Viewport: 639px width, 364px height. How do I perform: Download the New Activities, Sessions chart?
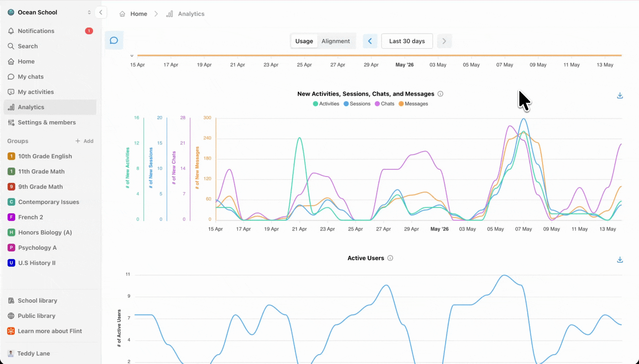620,96
